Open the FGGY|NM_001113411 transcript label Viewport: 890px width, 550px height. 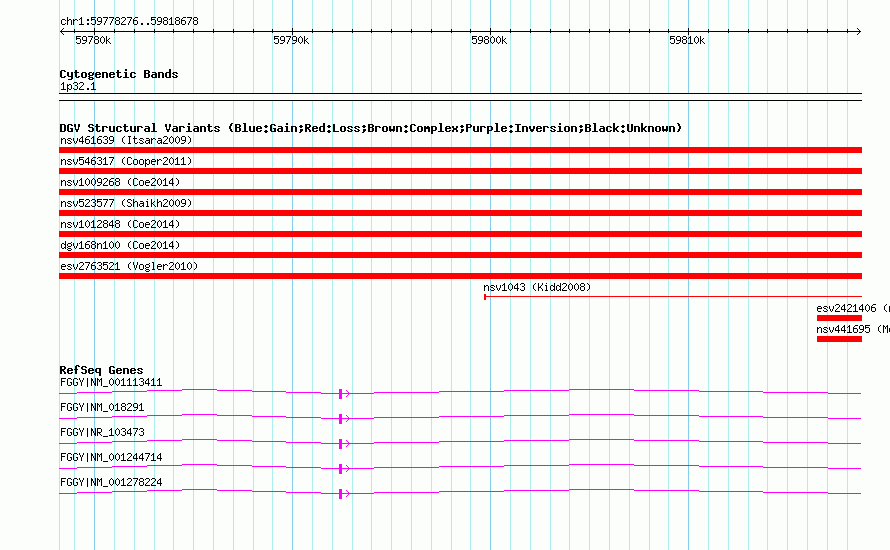click(111, 383)
